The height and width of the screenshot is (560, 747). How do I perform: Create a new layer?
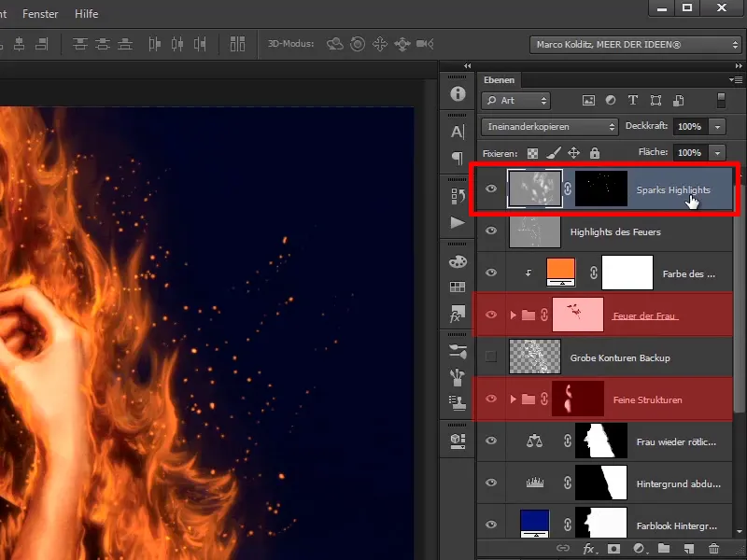pos(689,549)
